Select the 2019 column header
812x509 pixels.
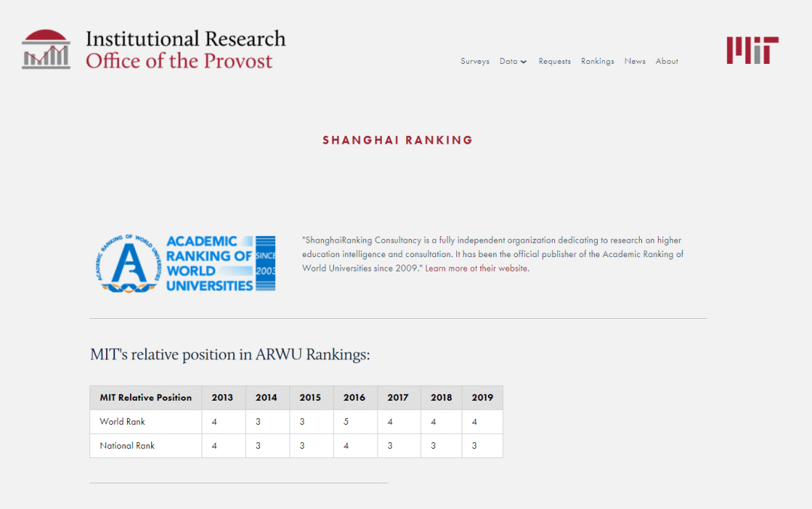[x=482, y=398]
